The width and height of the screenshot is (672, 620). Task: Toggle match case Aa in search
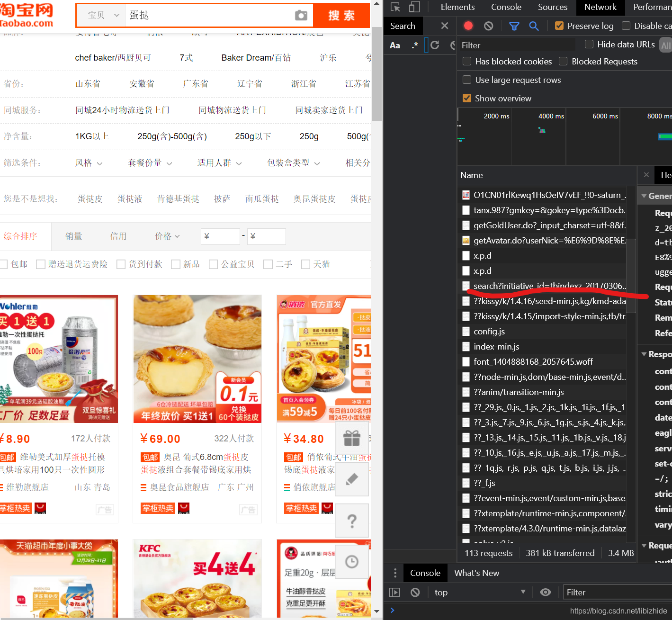click(395, 45)
